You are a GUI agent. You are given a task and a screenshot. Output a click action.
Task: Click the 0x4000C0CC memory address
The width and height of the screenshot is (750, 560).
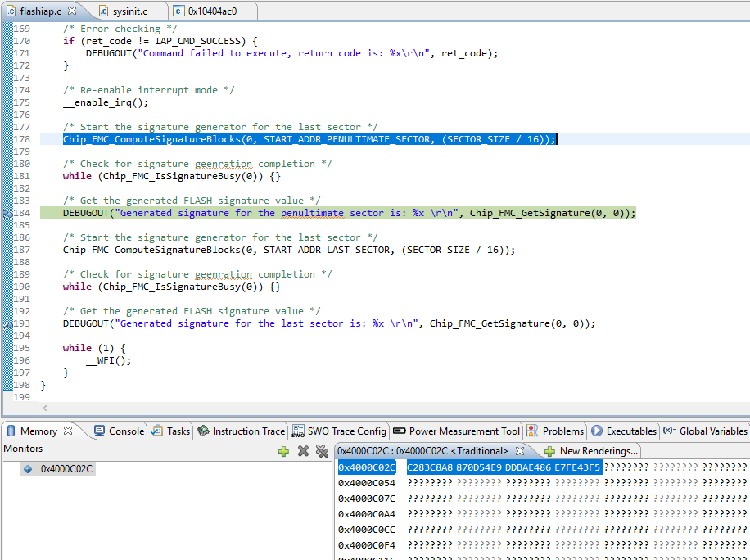tap(367, 530)
